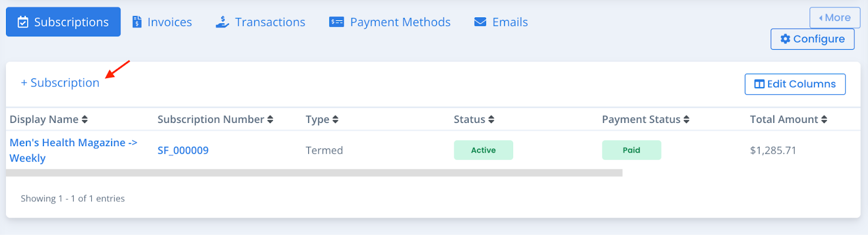Open subscription number SF_000009
Screen dimensions: 868x235
tap(183, 151)
